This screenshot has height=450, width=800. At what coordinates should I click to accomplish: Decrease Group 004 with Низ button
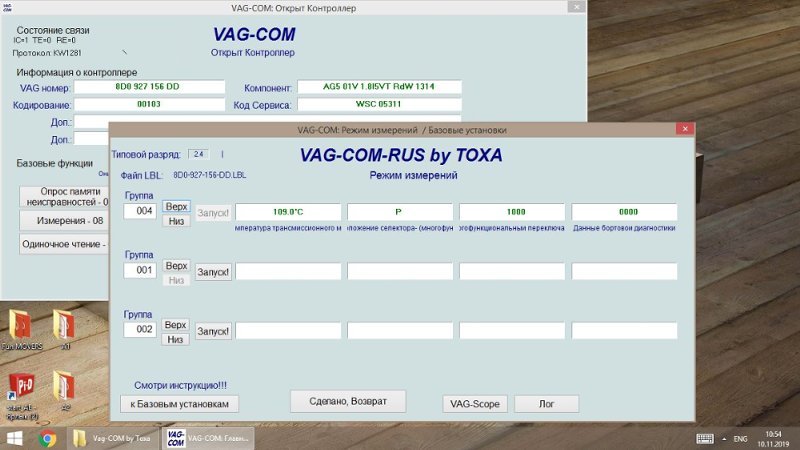pyautogui.click(x=177, y=221)
